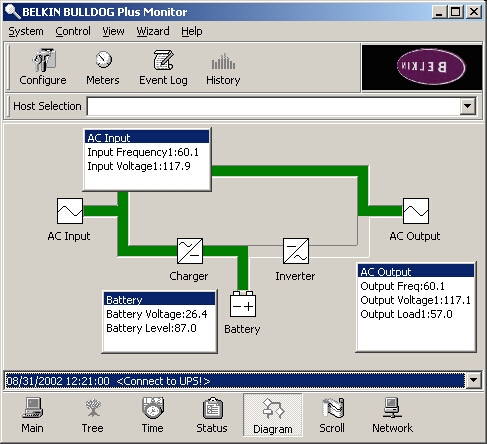Switch to the Status view
Screen dimensions: 487x444
coord(212,415)
